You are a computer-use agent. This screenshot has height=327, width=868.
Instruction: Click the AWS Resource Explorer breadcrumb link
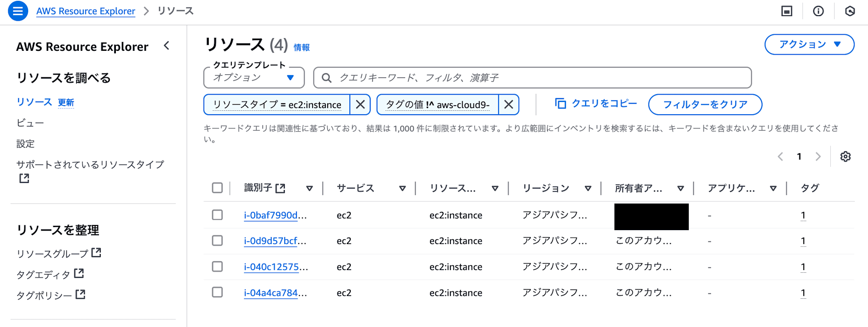[x=85, y=11]
